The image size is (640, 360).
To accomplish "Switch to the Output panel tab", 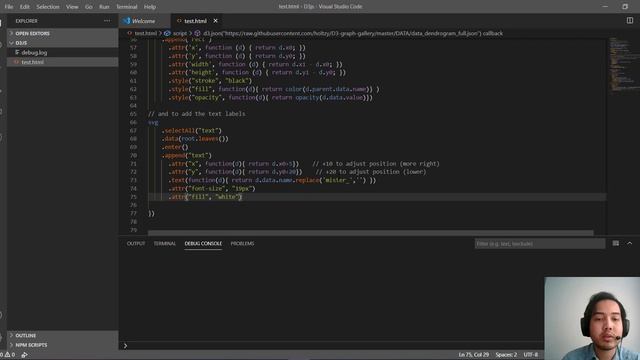I will coord(136,243).
